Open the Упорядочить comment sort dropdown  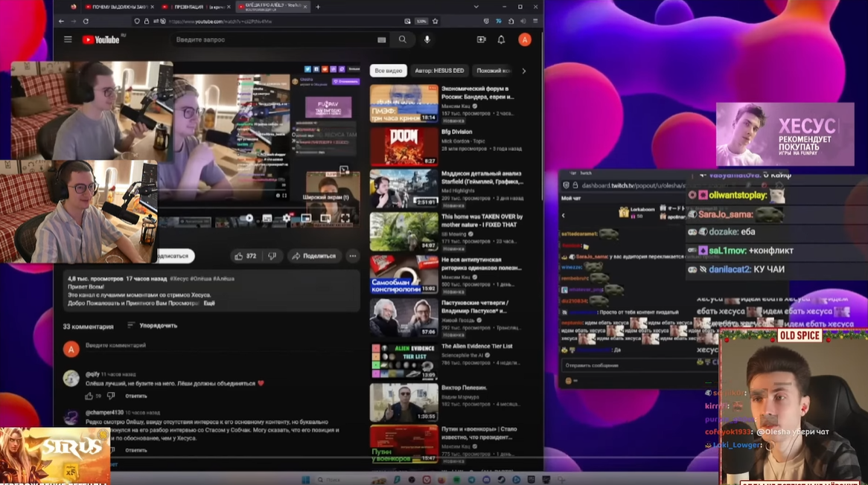[153, 325]
